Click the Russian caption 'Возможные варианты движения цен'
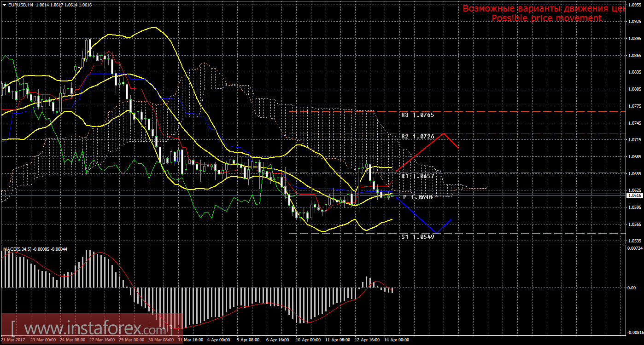Image resolution: width=644 pixels, height=345 pixels. [544, 8]
